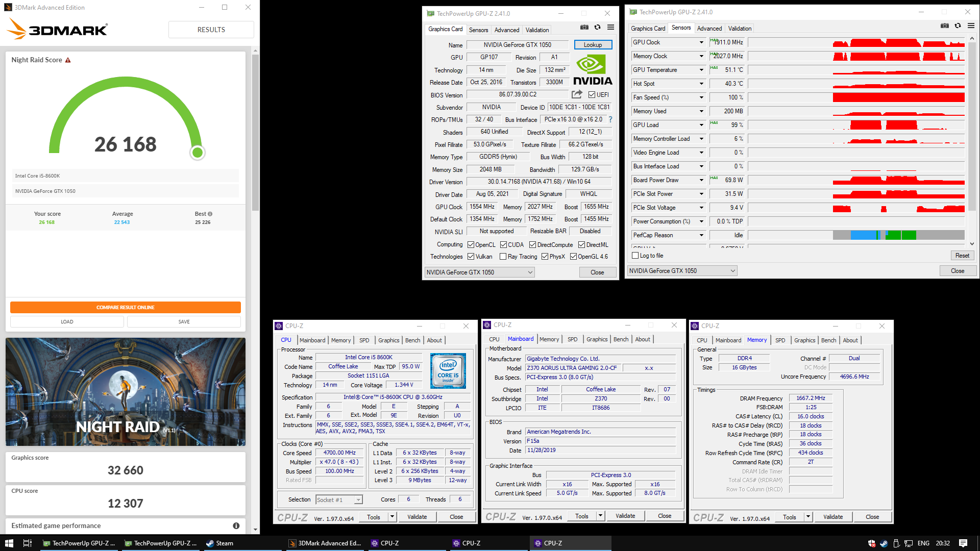Image resolution: width=980 pixels, height=551 pixels.
Task: Open Windows Start menu
Action: pyautogui.click(x=9, y=543)
